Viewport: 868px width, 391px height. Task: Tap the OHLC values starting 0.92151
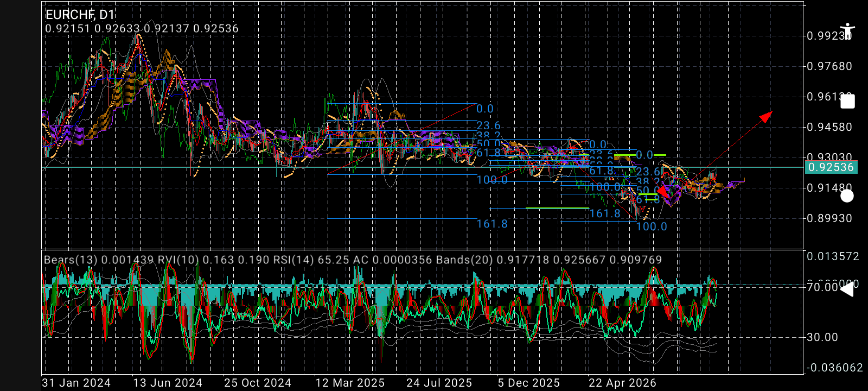142,28
